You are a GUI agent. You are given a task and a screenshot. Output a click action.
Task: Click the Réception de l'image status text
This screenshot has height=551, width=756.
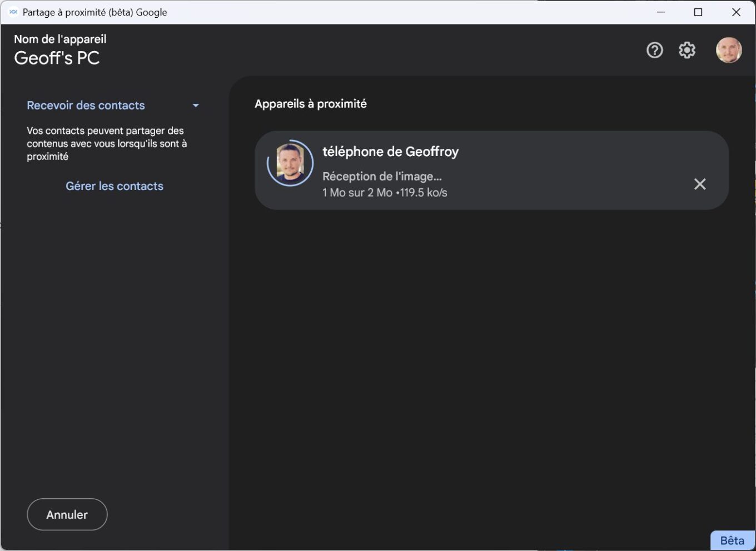(382, 177)
